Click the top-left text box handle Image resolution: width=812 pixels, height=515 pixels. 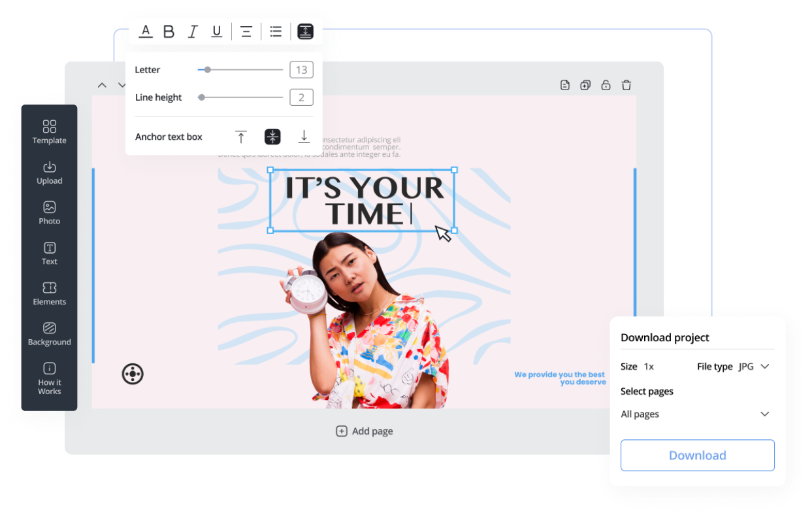[x=270, y=170]
